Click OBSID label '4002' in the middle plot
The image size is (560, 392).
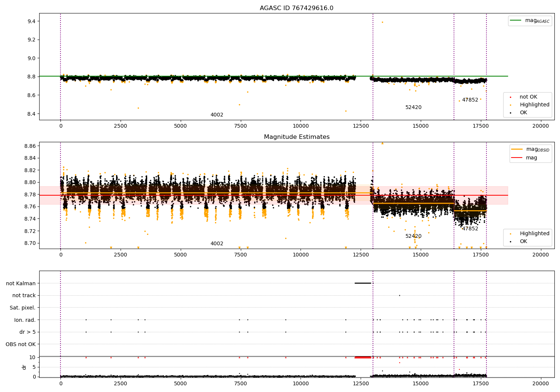(217, 244)
